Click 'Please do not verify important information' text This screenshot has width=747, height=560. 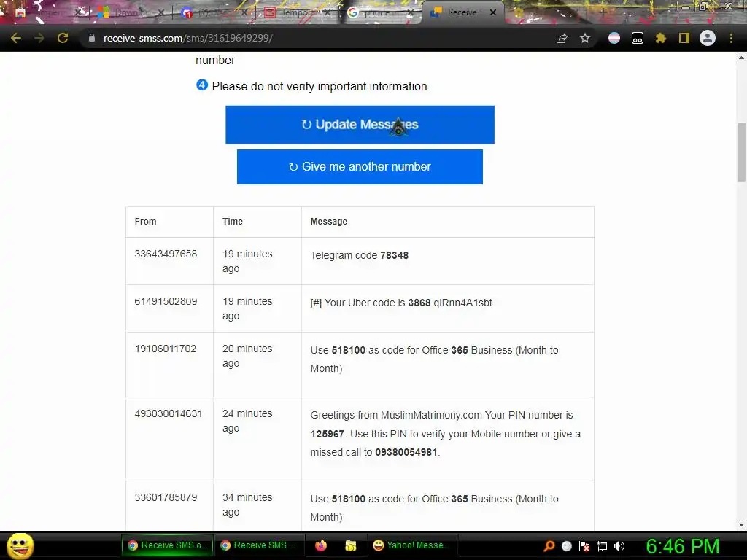[320, 87]
